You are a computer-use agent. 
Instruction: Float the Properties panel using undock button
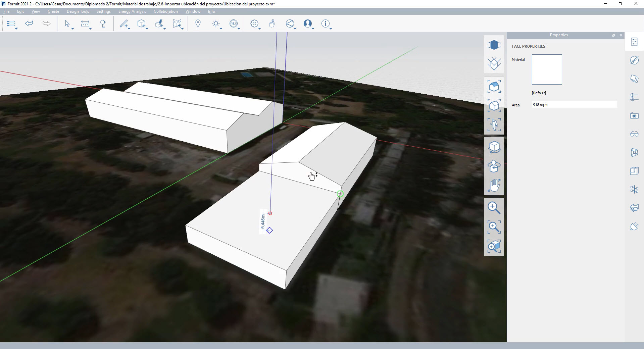613,35
